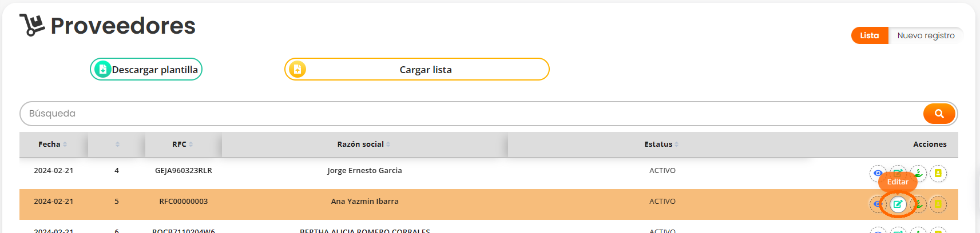Image resolution: width=980 pixels, height=233 pixels.
Task: Open the contacts book icon for Jorge Ernesto Garcia
Action: coord(938,173)
